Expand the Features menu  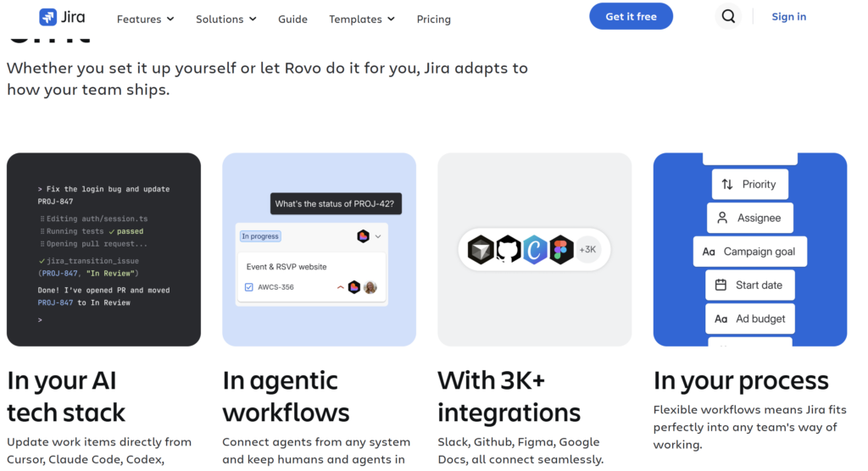click(x=145, y=19)
